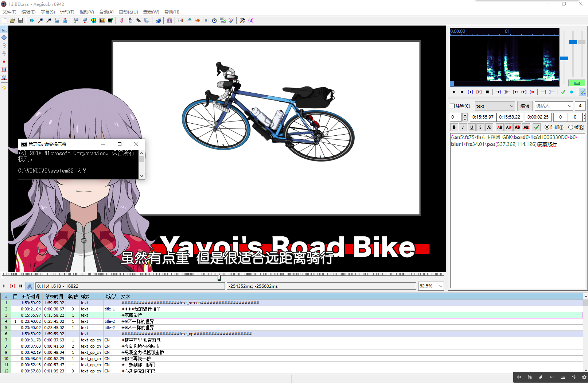The image size is (588, 383).
Task: Choose outline color third AB button
Action: coord(517,127)
